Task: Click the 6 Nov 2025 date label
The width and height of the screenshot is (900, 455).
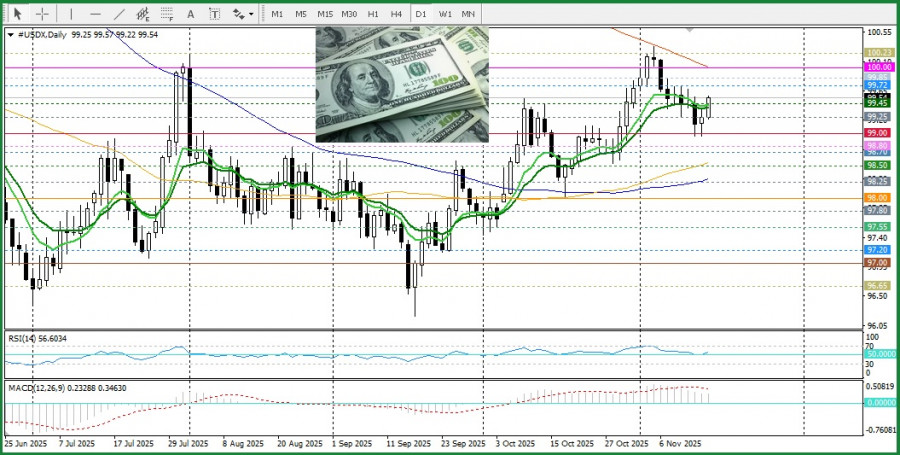Action: [680, 445]
